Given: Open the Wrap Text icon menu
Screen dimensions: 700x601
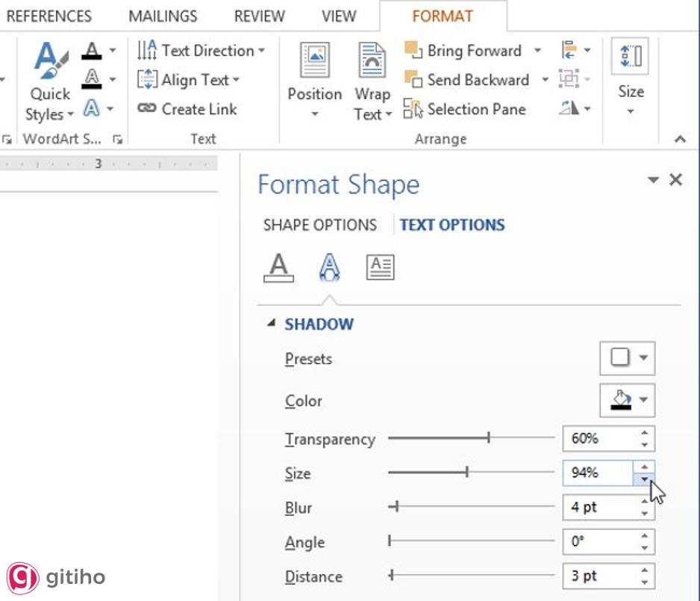Looking at the screenshot, I should [372, 81].
